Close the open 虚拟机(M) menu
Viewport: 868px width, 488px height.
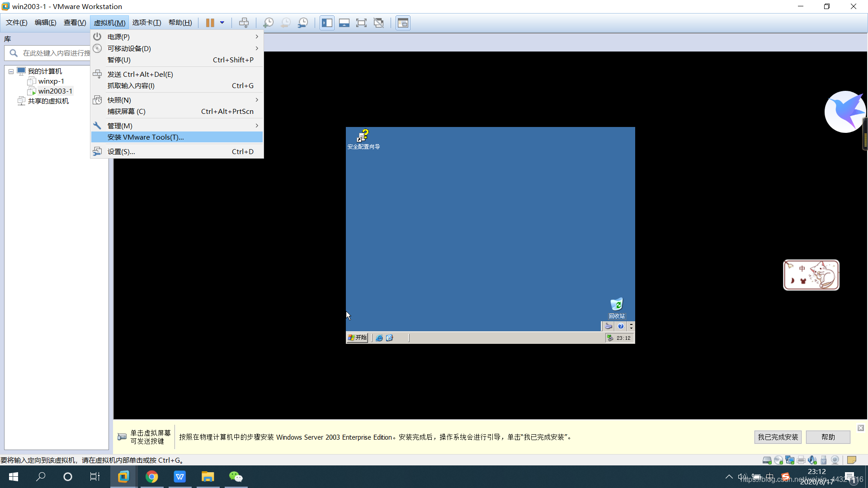[x=109, y=23]
